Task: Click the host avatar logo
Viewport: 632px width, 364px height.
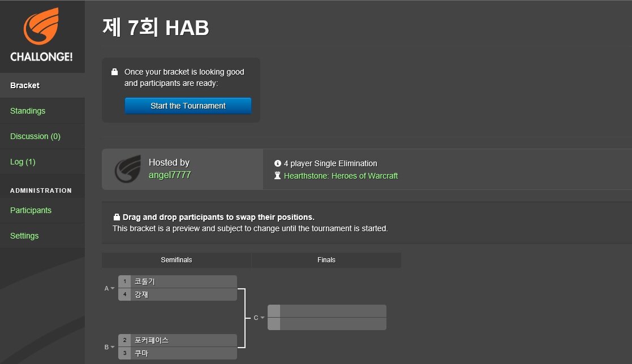Action: tap(127, 169)
